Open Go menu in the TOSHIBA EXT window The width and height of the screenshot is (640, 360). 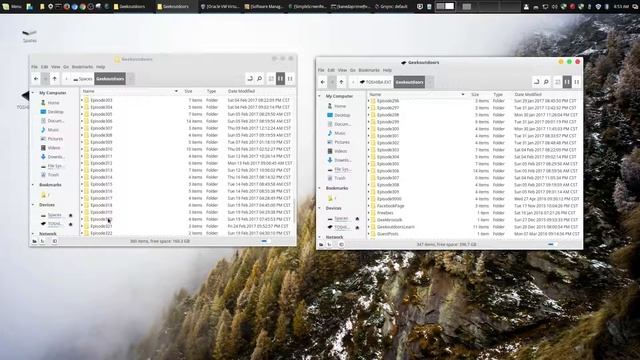pyautogui.click(x=353, y=70)
